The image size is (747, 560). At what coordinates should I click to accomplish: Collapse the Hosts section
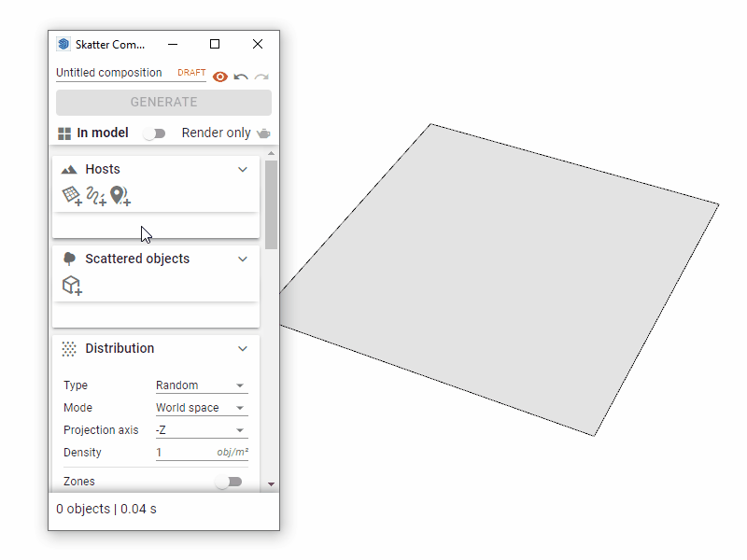point(243,169)
